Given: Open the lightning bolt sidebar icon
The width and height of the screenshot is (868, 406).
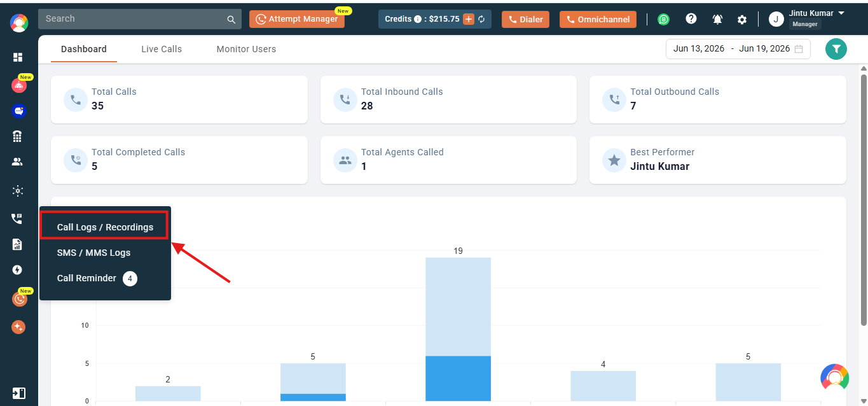Looking at the screenshot, I should tap(18, 270).
